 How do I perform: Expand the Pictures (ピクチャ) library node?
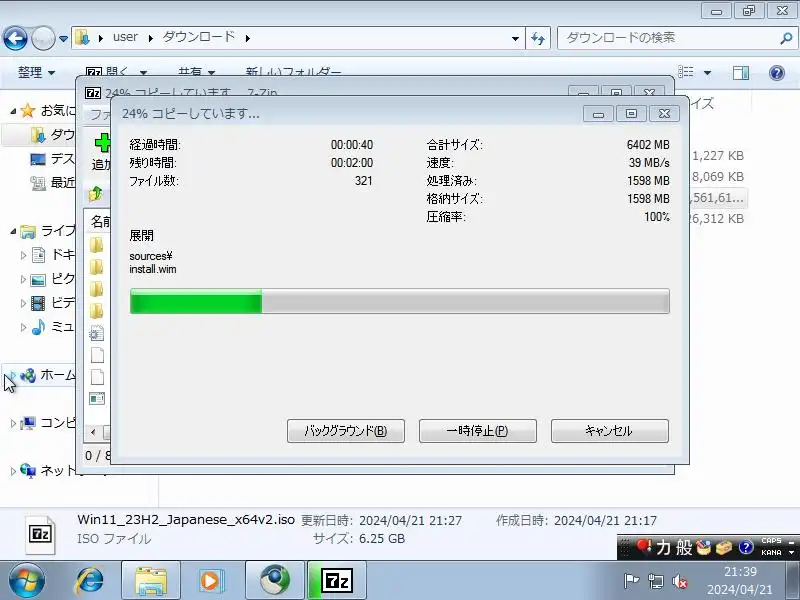[23, 279]
